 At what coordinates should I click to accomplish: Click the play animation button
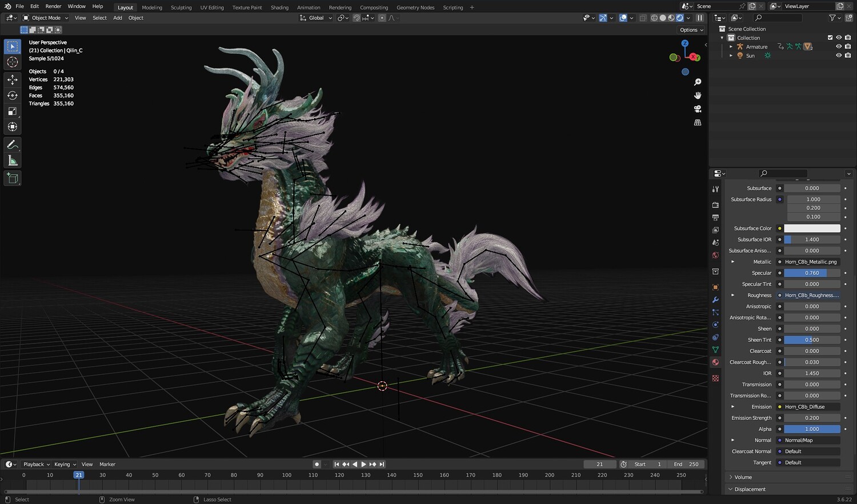click(x=363, y=465)
